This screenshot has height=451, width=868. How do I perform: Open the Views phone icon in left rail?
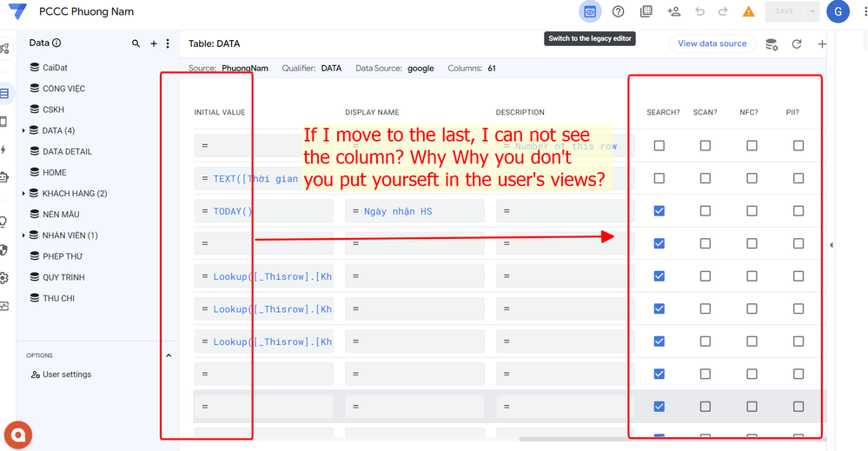click(3, 122)
